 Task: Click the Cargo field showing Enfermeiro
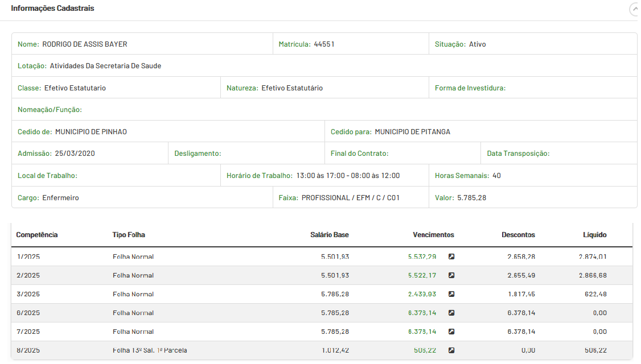pyautogui.click(x=60, y=198)
